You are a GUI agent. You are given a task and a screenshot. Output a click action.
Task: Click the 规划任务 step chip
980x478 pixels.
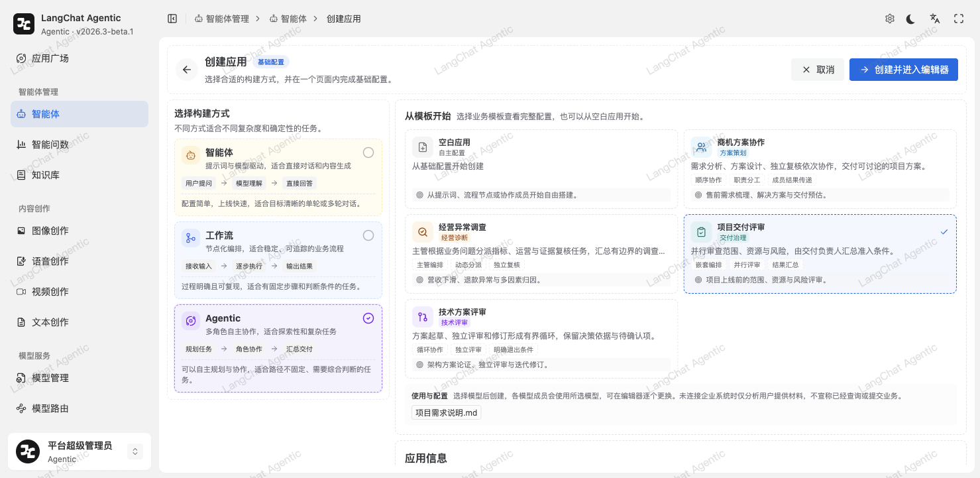[x=199, y=349]
